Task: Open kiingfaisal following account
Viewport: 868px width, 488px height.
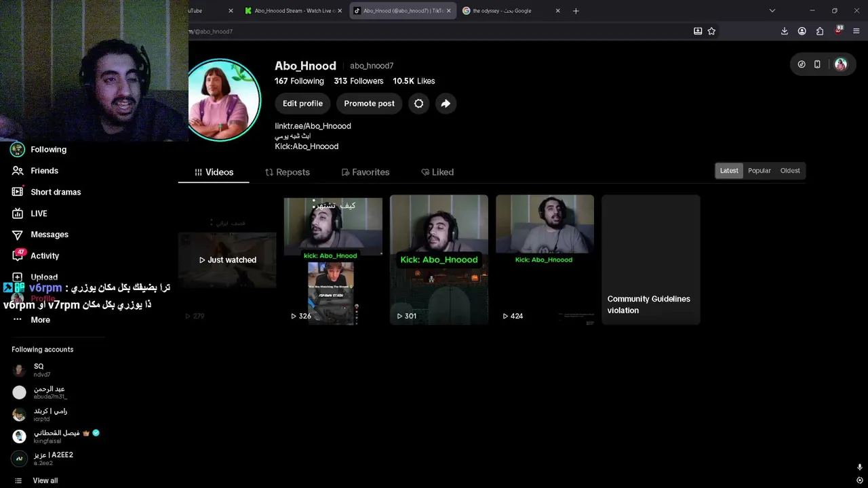Action: [56, 436]
